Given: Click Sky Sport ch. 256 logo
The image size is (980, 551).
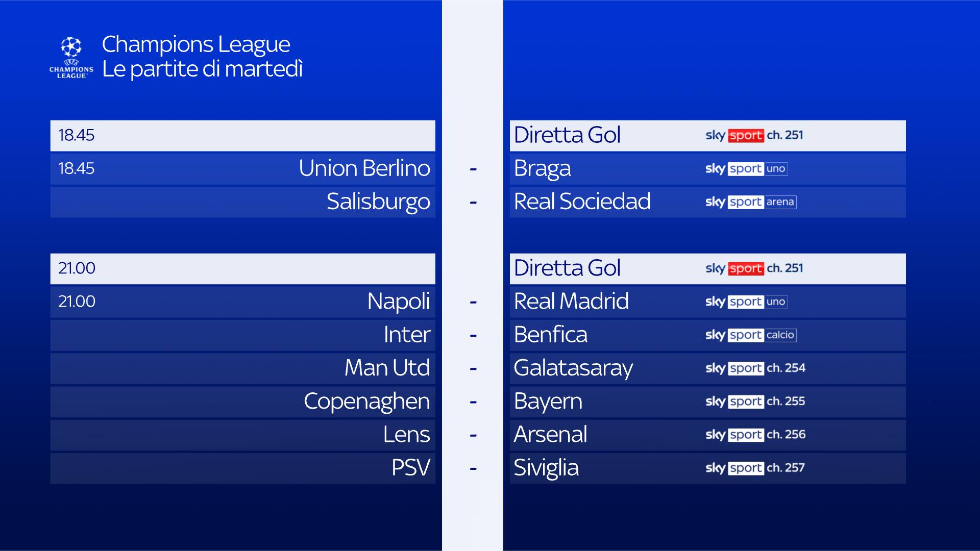Looking at the screenshot, I should click(755, 435).
